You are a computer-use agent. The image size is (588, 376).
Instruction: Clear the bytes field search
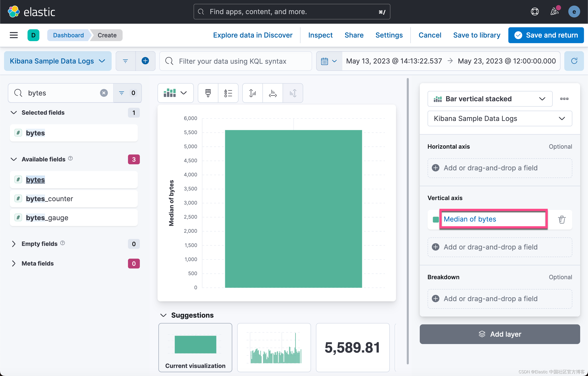click(x=104, y=93)
